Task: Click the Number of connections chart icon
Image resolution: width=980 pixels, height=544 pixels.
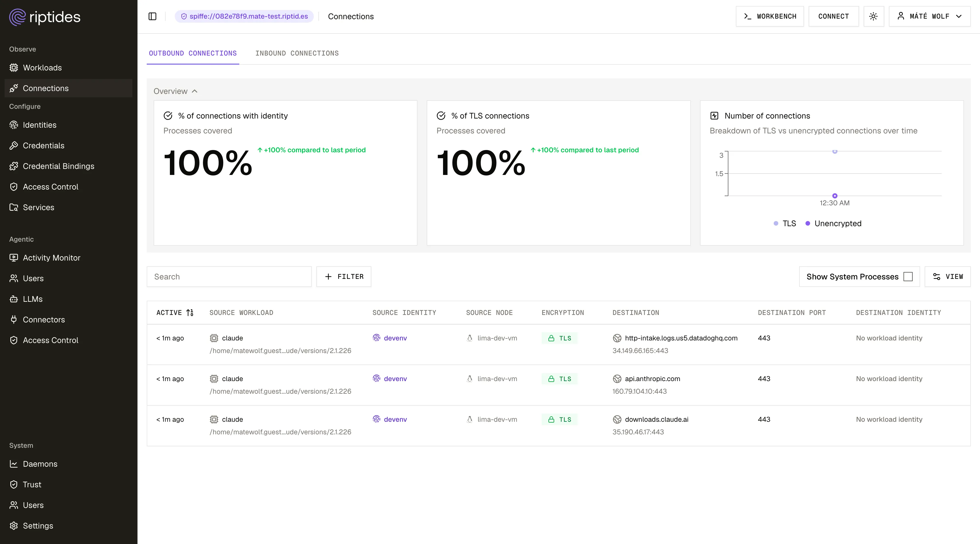Action: [x=714, y=116]
